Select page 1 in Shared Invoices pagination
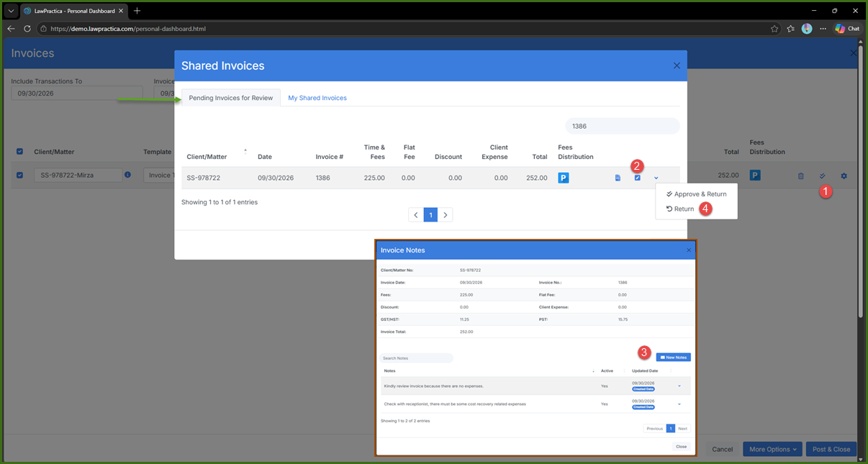The image size is (868, 464). coord(430,215)
